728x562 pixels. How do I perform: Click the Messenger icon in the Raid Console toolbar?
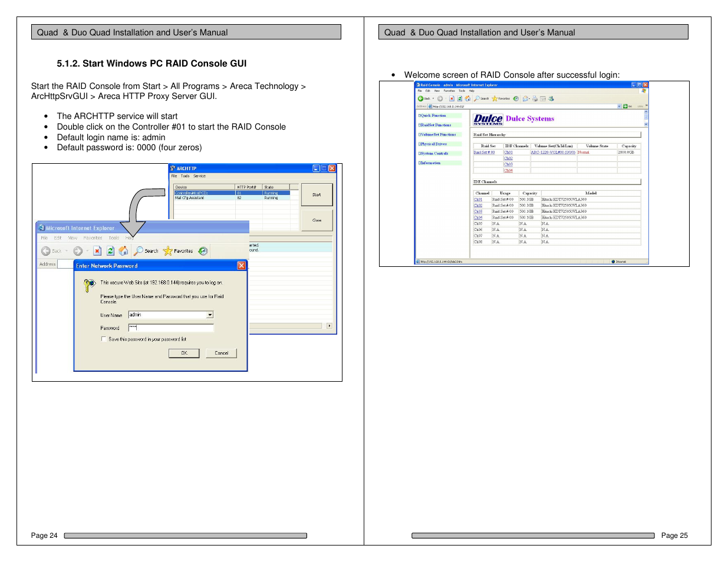click(x=551, y=99)
